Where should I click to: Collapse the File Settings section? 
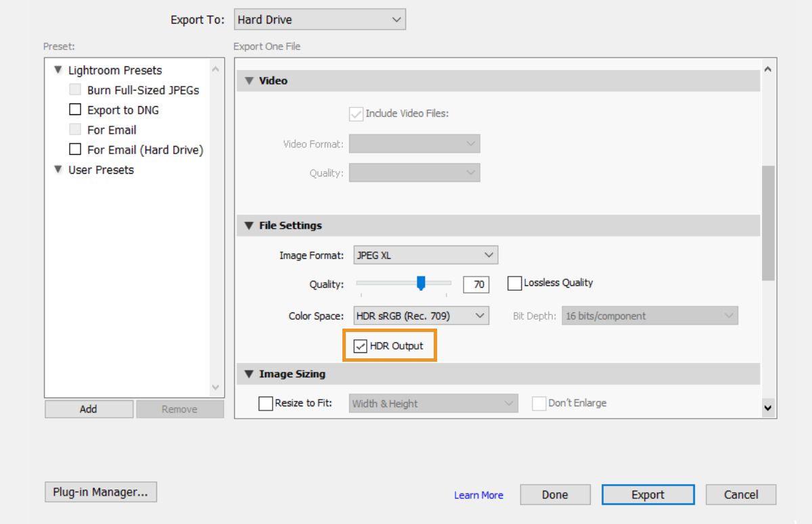coord(249,225)
